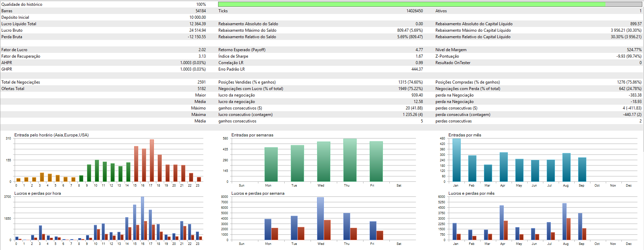The image size is (644, 250).
Task: Select the Lucro Líquido Total value 12 364.39
Action: [197, 24]
